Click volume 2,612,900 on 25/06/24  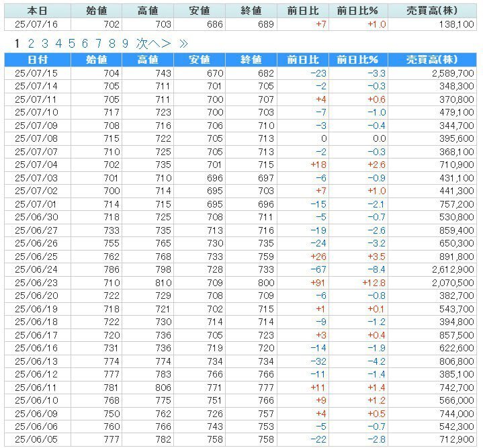tap(453, 269)
